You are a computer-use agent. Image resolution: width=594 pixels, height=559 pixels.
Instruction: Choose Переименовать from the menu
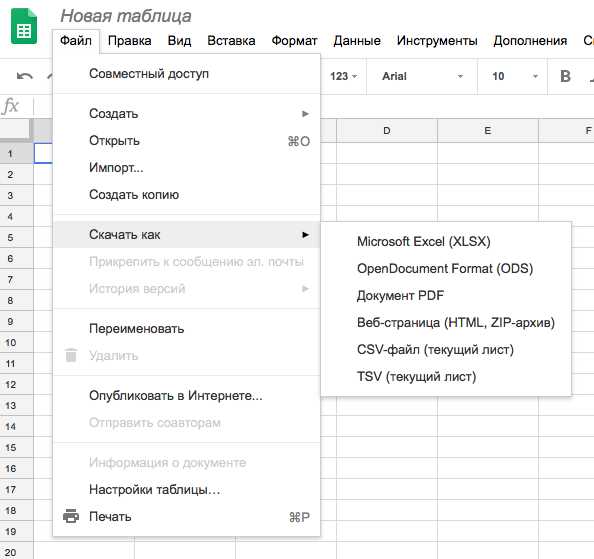pyautogui.click(x=186, y=328)
